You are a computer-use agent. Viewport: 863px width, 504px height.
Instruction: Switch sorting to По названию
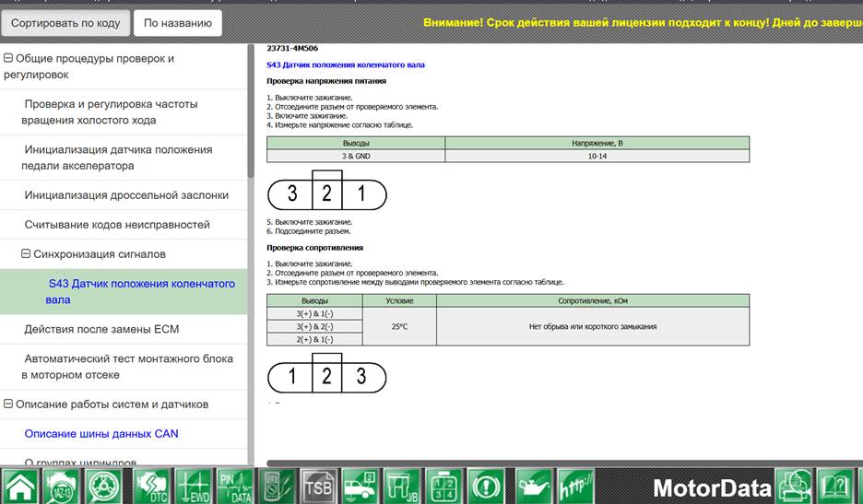coord(178,23)
